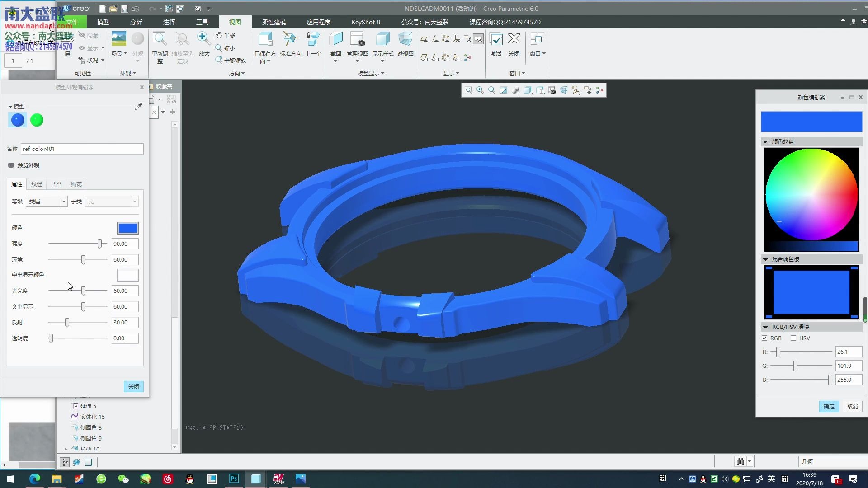Viewport: 868px width, 488px height.
Task: Open the Analysis (分析) ribbon tab
Action: (x=136, y=22)
